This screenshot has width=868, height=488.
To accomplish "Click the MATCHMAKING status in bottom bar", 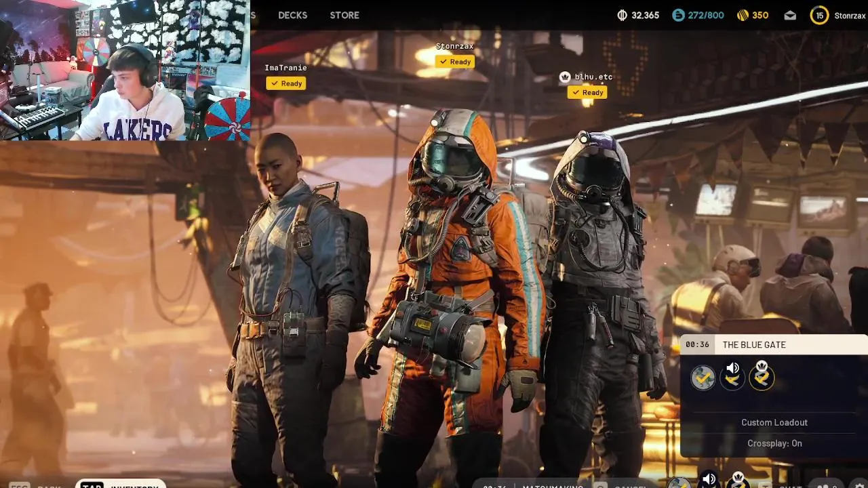I will [553, 485].
